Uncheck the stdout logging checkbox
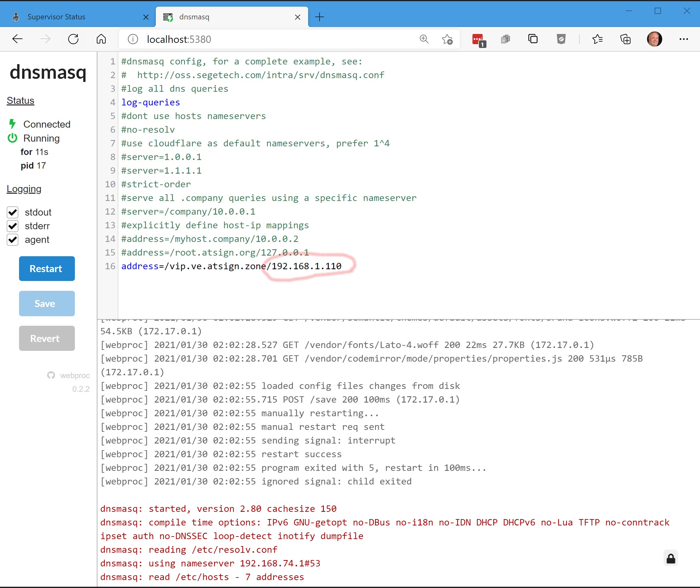 [13, 212]
